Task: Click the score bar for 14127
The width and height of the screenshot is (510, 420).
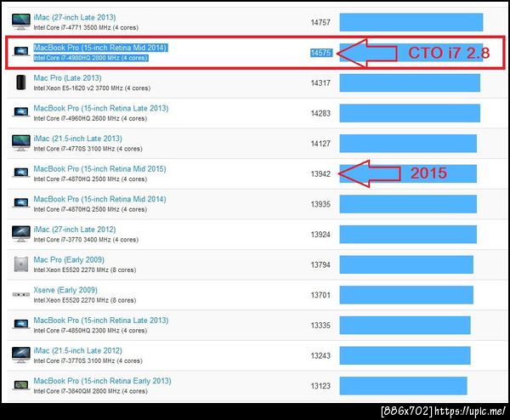Action: tap(408, 144)
